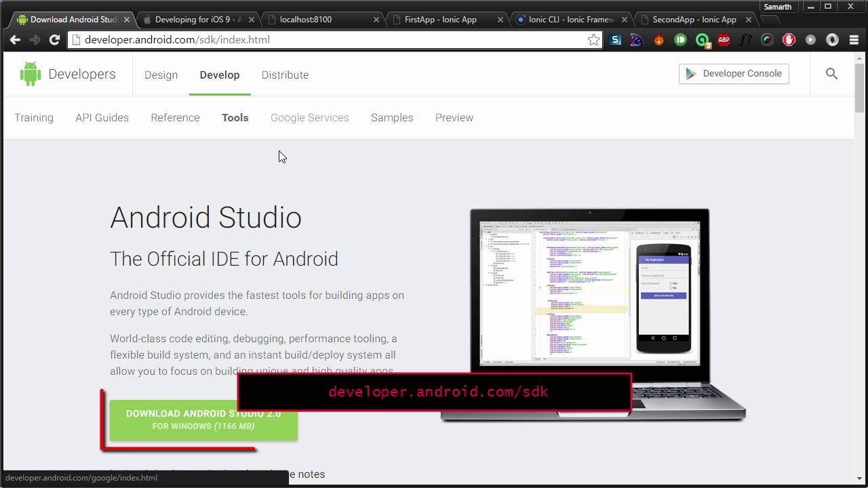868x488 pixels.
Task: Go to the Reference page
Action: pyautogui.click(x=175, y=117)
